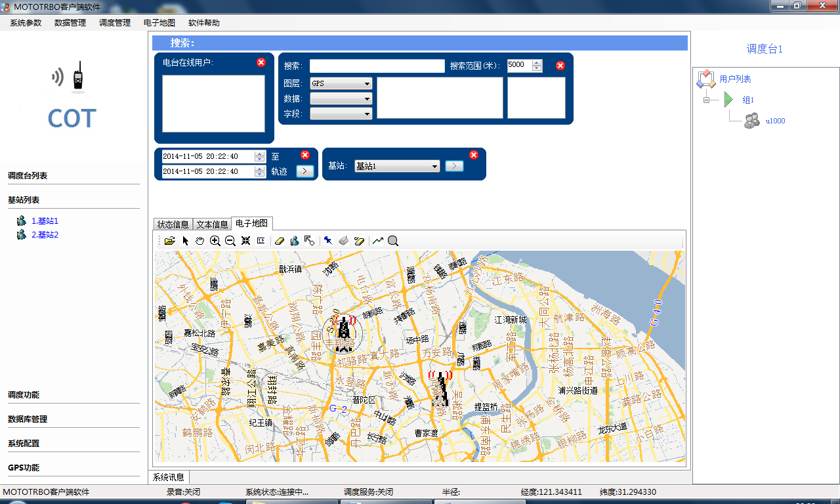The width and height of the screenshot is (840, 504).
Task: Open the 数据管理 menu
Action: point(70,23)
